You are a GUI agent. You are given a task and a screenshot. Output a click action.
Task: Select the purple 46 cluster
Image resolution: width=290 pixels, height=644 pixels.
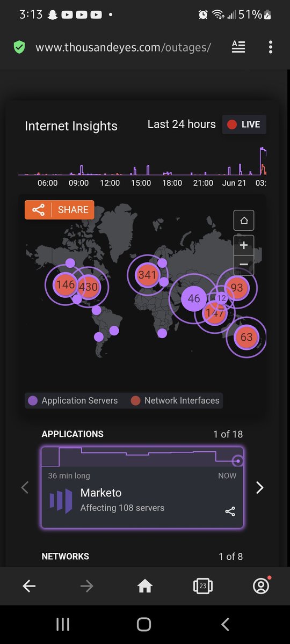pos(194,299)
